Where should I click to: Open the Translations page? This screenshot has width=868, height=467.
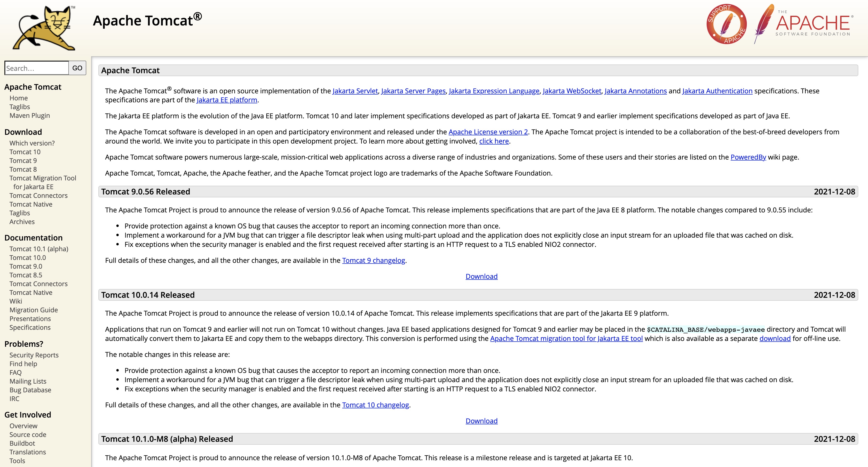tap(28, 452)
